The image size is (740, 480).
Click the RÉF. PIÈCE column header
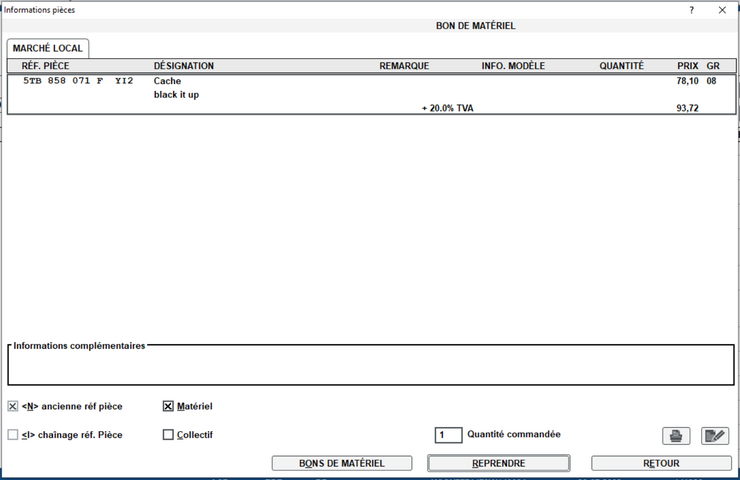coord(45,66)
